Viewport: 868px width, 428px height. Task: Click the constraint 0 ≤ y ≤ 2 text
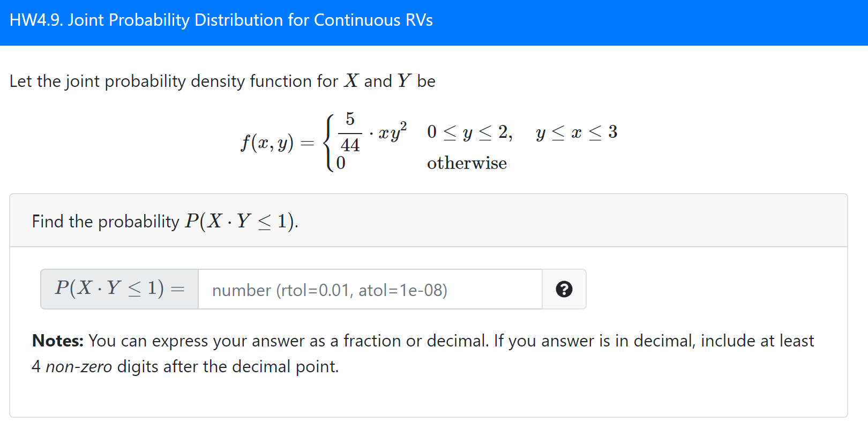pyautogui.click(x=469, y=131)
